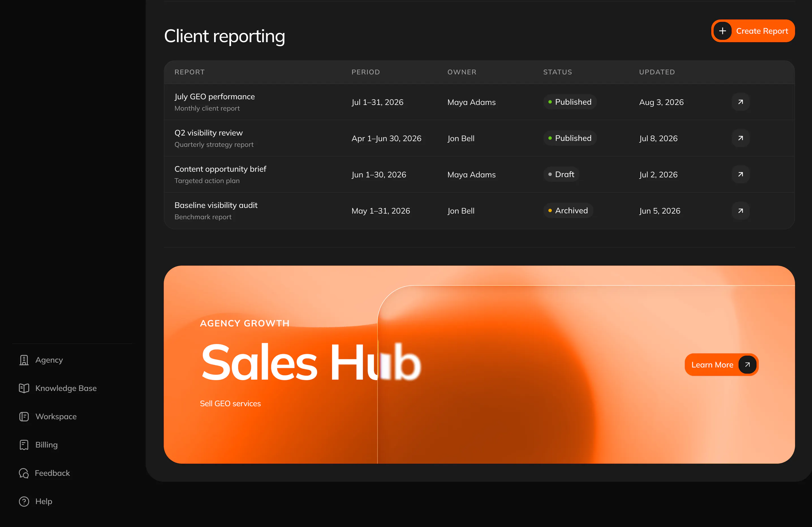Viewport: 812px width, 527px height.
Task: Click the Sell GEO services text
Action: point(230,403)
